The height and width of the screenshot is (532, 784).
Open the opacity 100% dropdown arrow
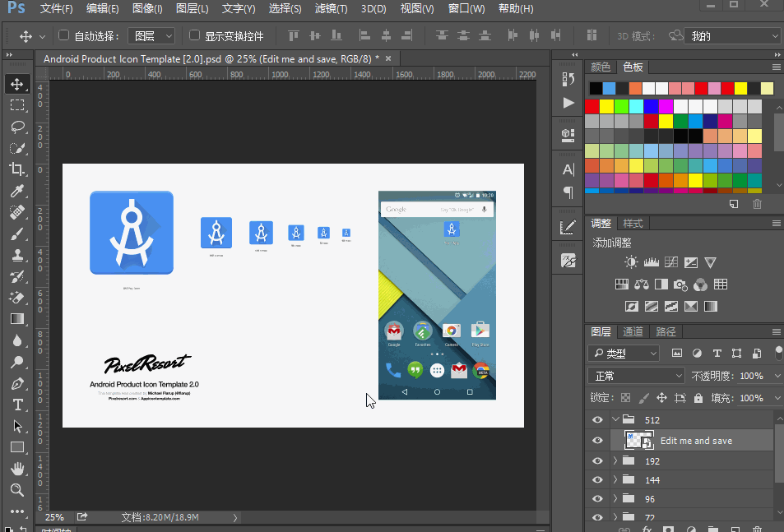coord(777,376)
